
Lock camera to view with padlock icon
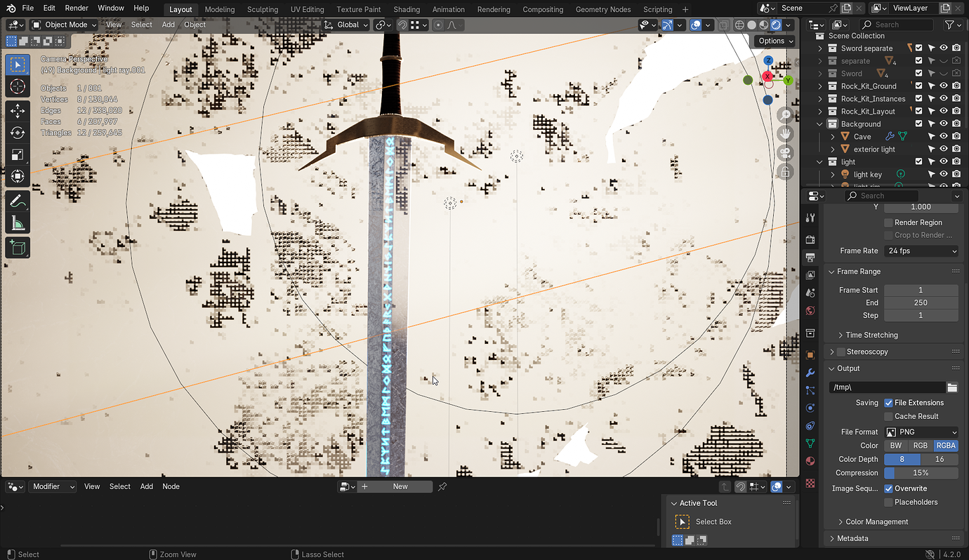tap(786, 171)
